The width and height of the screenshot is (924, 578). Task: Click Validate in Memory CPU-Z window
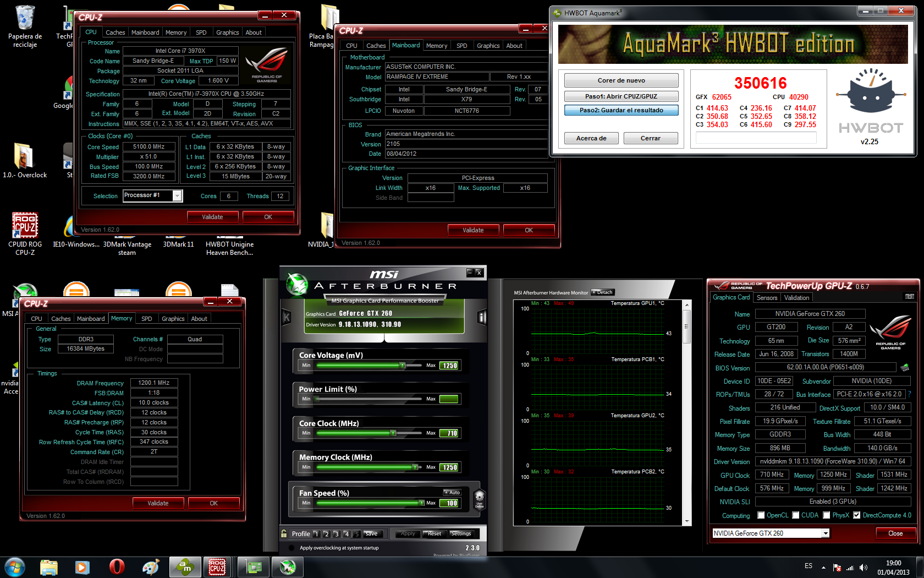point(158,503)
